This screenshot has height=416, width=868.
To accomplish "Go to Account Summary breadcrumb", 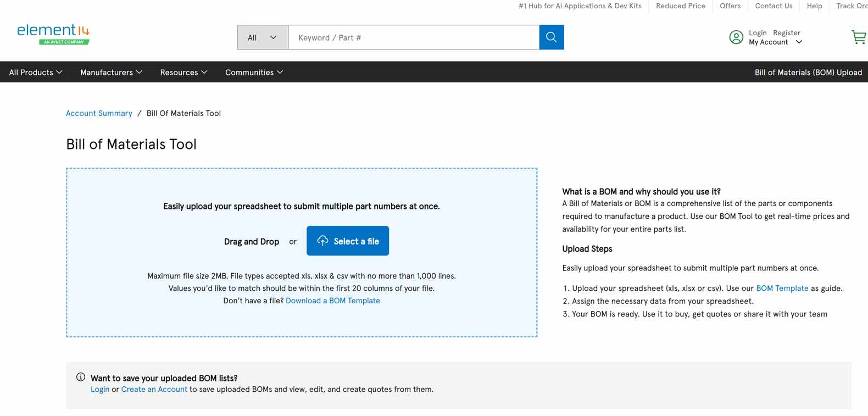I will click(x=99, y=113).
